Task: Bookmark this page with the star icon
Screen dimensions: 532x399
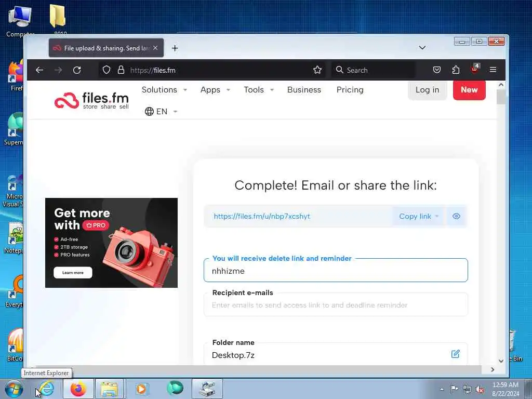Action: [317, 70]
